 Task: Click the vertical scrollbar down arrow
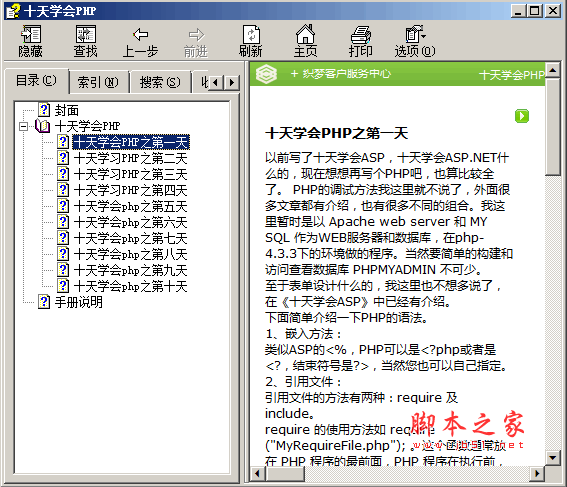(553, 458)
